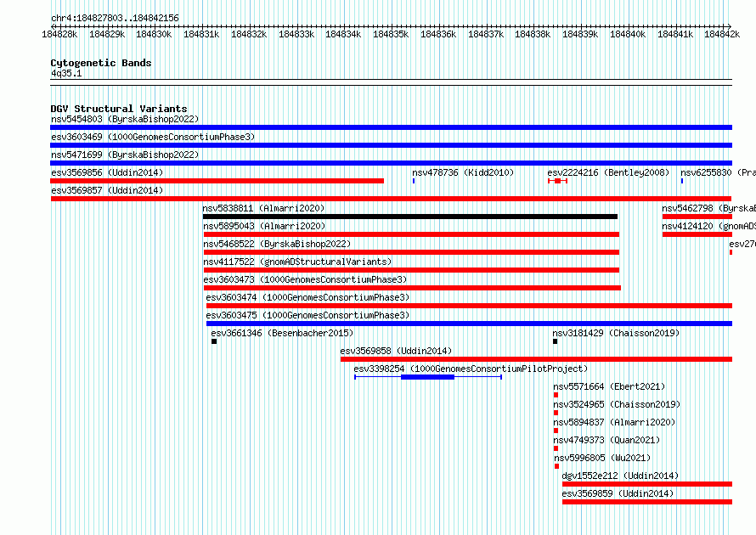The width and height of the screenshot is (756, 535).
Task: Click the esv3603475 blue variant bar
Action: click(469, 324)
